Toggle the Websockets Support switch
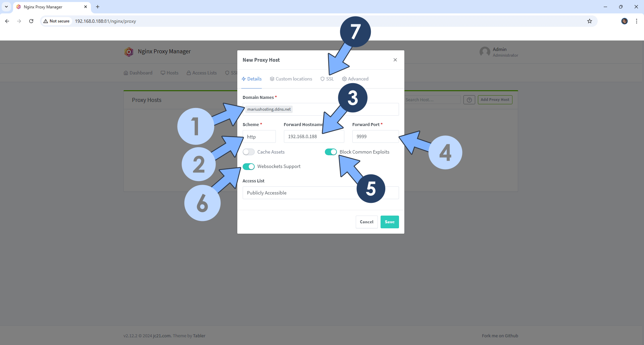Image resolution: width=644 pixels, height=345 pixels. click(249, 166)
